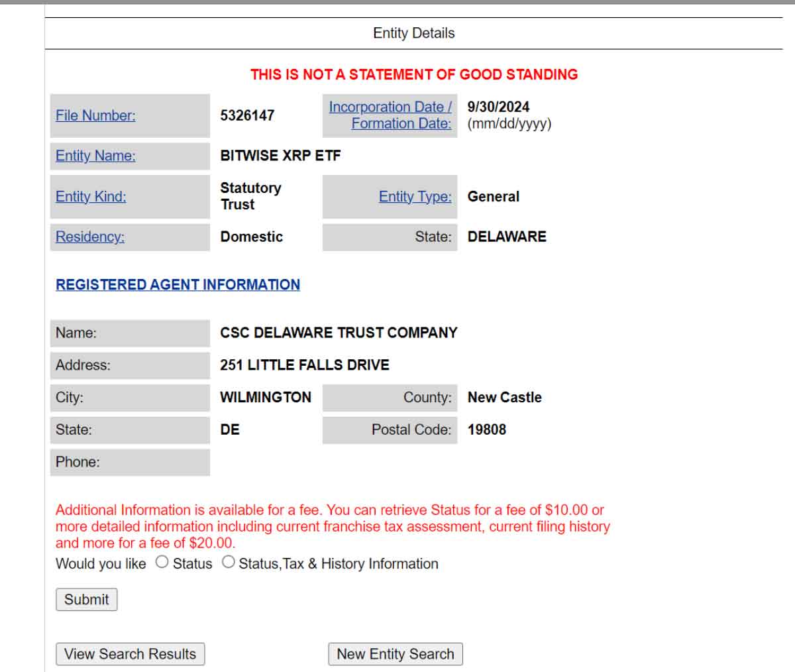
Task: Click the DE state abbreviation value
Action: tap(230, 429)
